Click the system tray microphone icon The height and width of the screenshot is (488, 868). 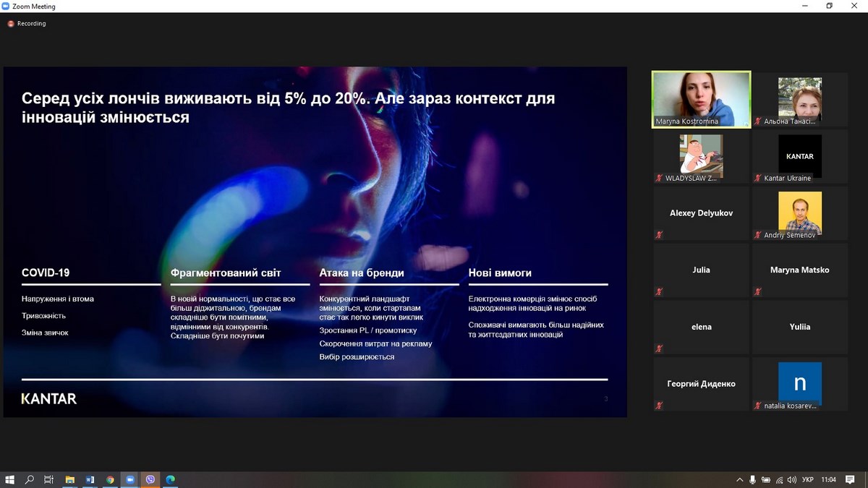tap(752, 479)
